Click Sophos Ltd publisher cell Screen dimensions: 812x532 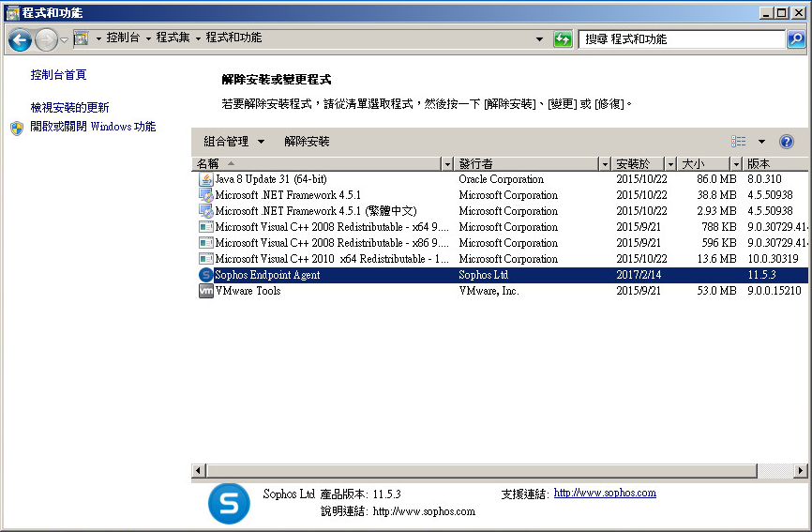(483, 275)
